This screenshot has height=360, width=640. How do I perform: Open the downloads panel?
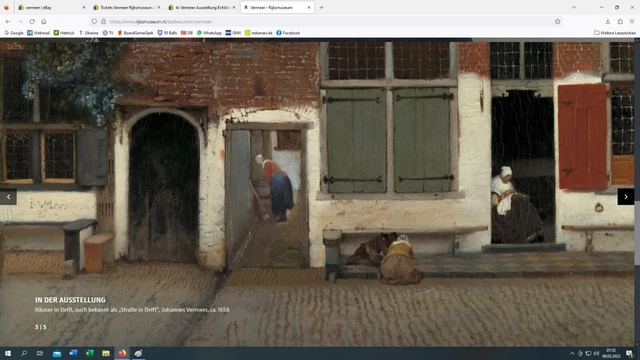click(x=607, y=22)
